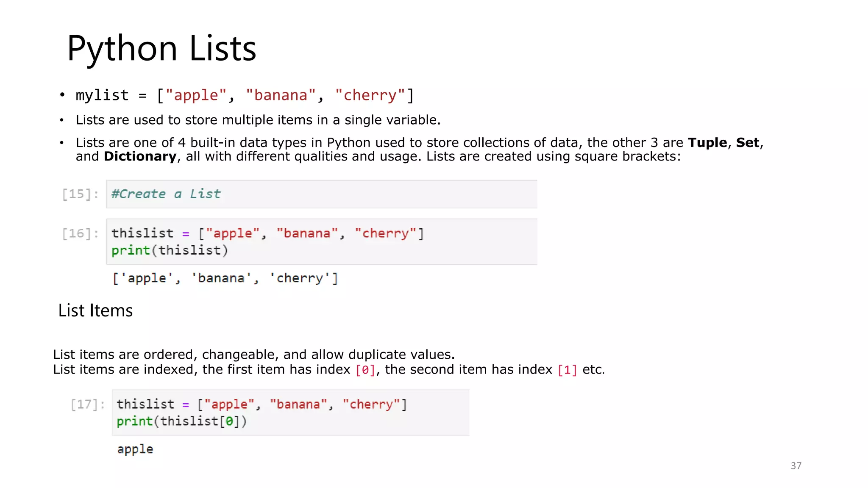Image resolution: width=868 pixels, height=488 pixels.
Task: Click 'List items are ordered, changeable' sentence
Action: coord(254,355)
